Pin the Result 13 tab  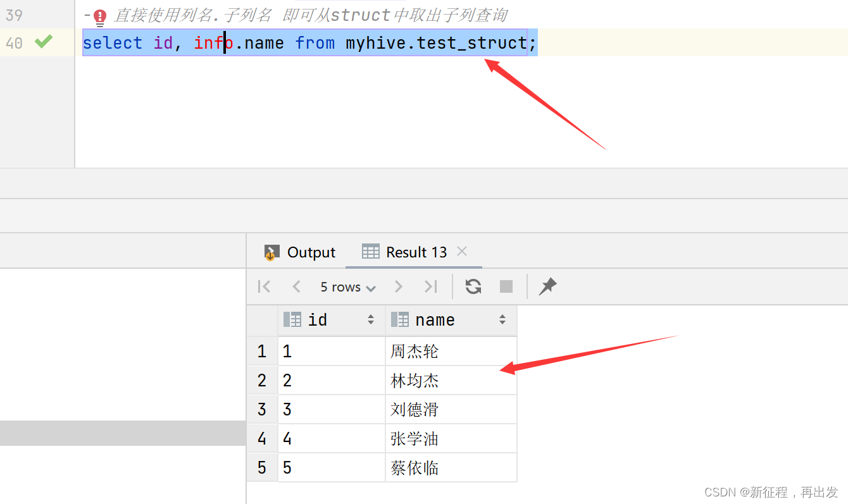(547, 286)
